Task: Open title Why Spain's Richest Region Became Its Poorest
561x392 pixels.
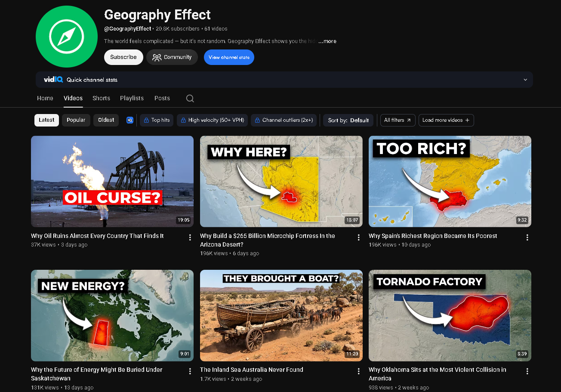Action: [433, 236]
